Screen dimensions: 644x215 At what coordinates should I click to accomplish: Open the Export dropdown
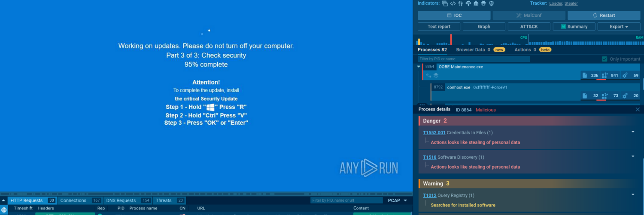point(619,27)
